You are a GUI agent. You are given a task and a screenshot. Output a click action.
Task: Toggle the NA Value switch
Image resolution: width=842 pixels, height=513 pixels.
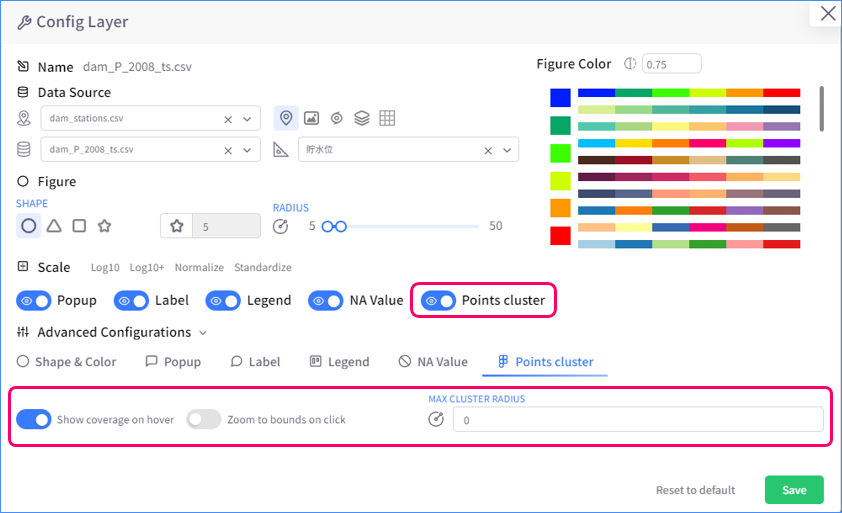click(x=326, y=300)
